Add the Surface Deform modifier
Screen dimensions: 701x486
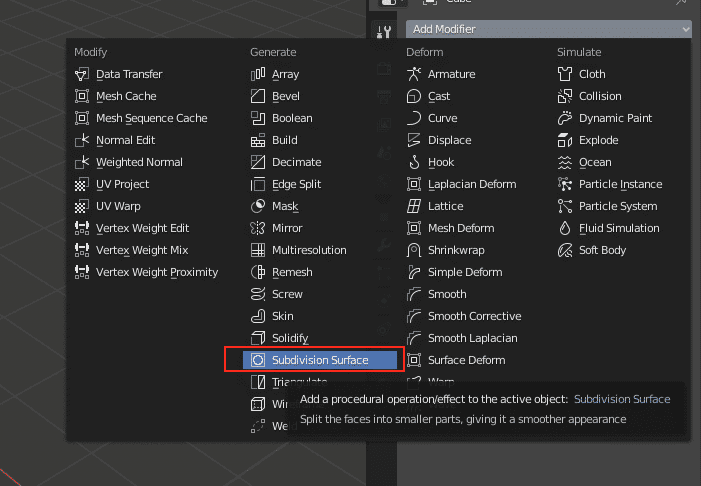tap(456, 360)
